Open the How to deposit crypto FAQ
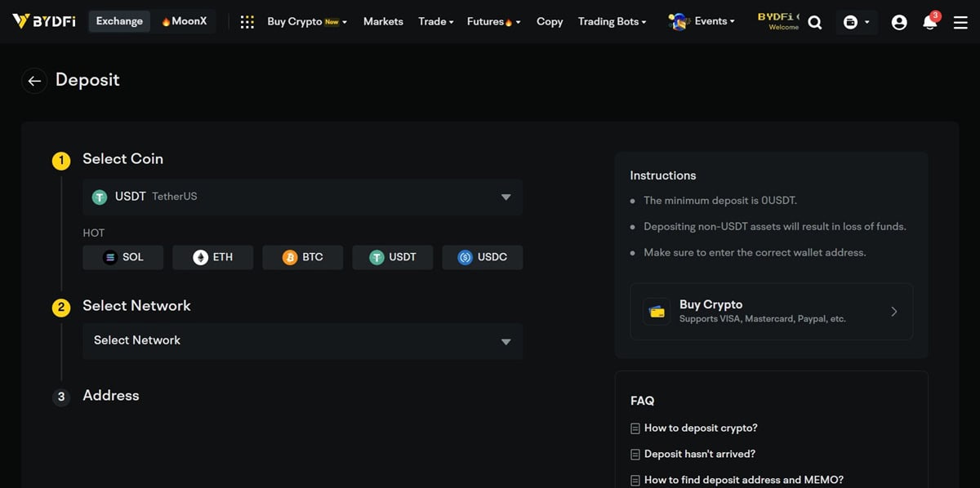 [x=701, y=428]
